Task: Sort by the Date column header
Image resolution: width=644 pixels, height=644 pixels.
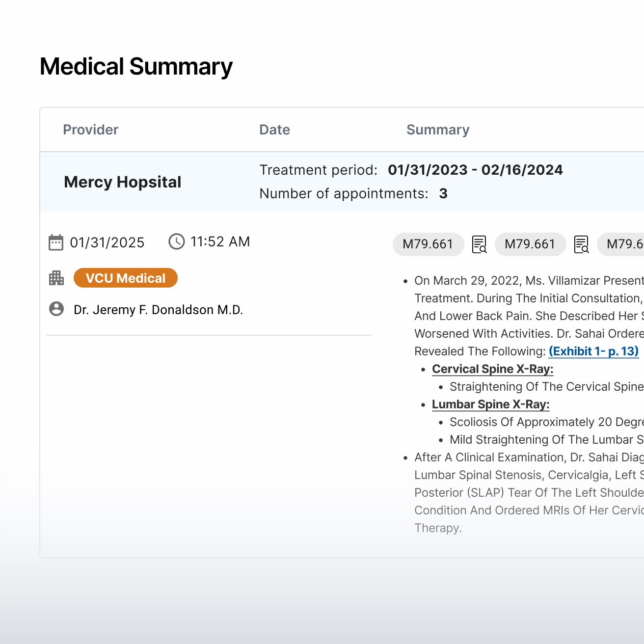Action: coord(274,130)
